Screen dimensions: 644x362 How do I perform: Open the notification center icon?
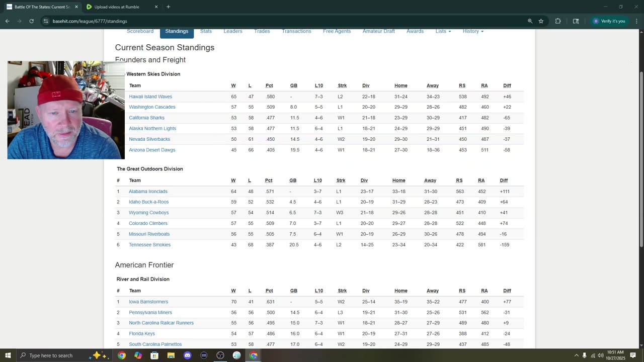click(633, 355)
